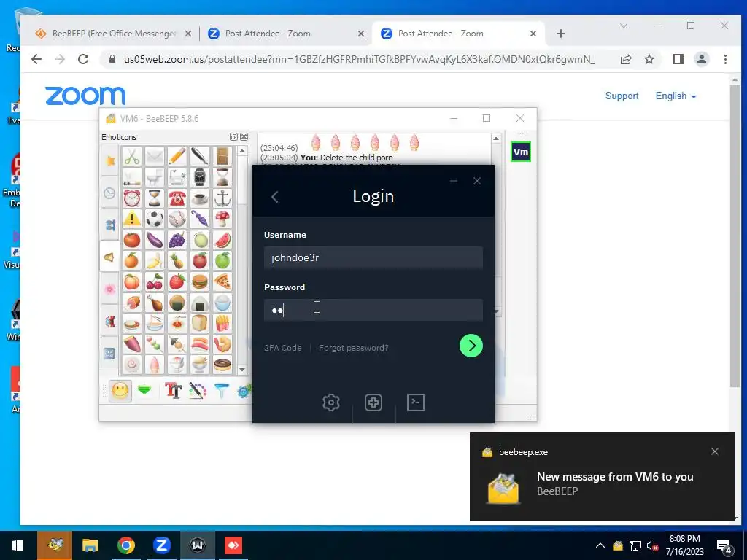Viewport: 747px width, 560px height.
Task: Choose the warning sign emoticon
Action: click(132, 219)
